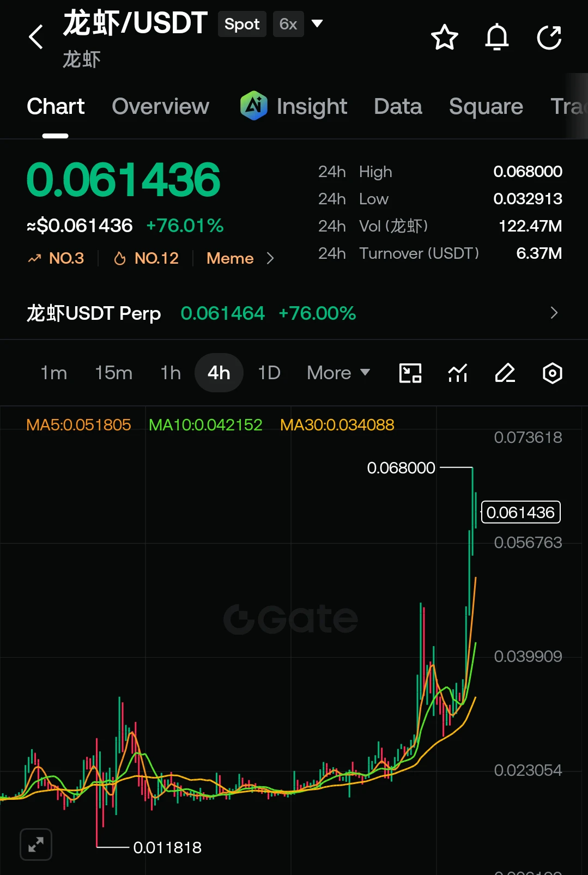Tap the ≈$0.061436 USD value
588x875 pixels.
(x=80, y=226)
